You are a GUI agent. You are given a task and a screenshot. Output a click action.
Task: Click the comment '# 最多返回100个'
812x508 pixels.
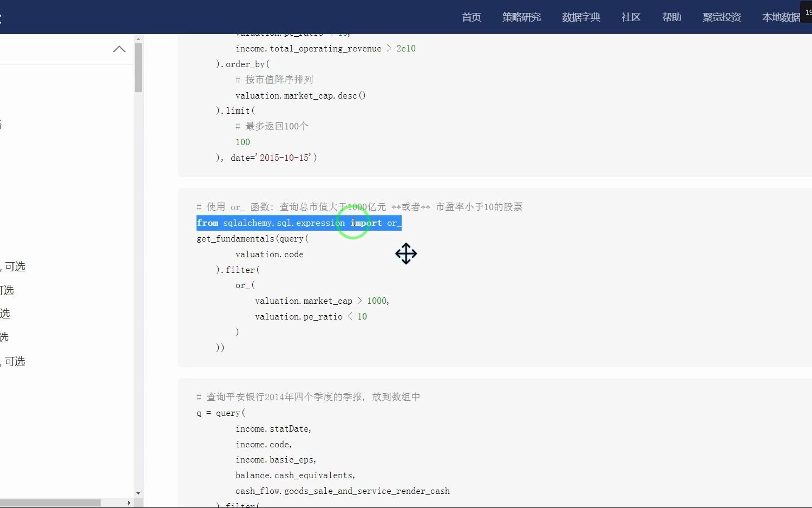[272, 126]
